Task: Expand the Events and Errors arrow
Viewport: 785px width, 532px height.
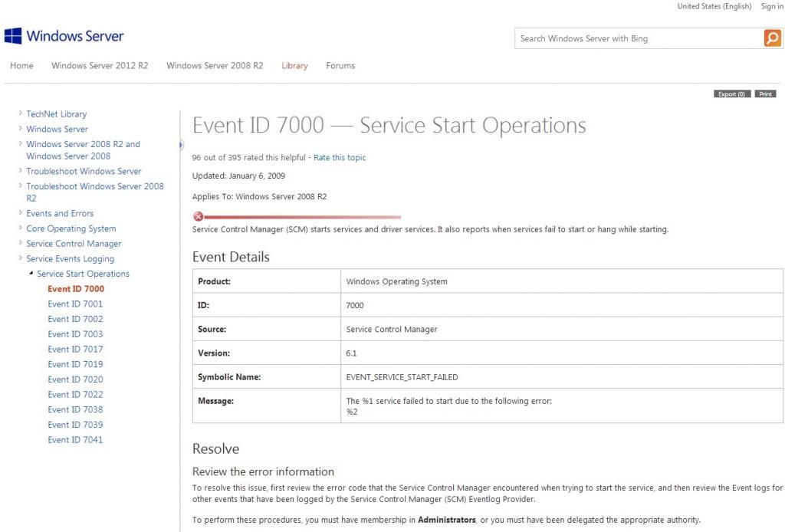Action: (x=21, y=212)
